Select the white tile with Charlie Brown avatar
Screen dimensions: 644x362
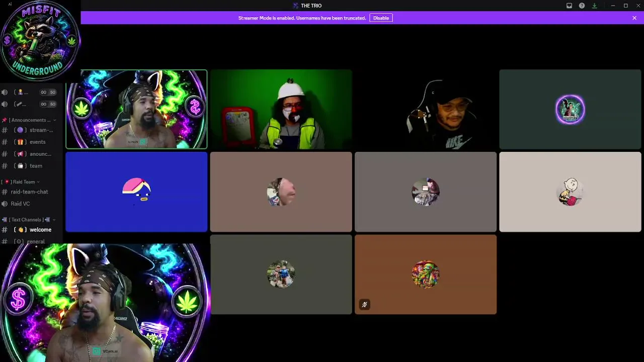pyautogui.click(x=570, y=192)
